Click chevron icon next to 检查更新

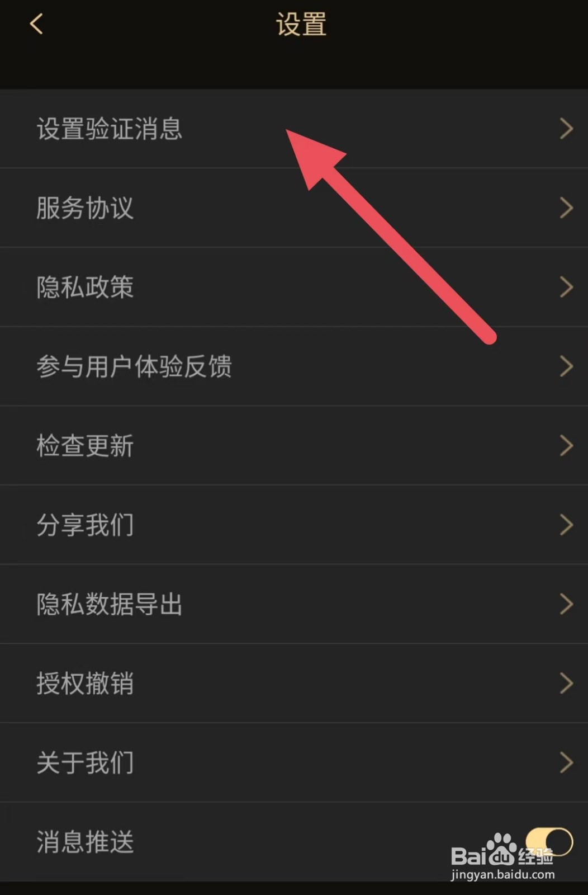point(567,446)
